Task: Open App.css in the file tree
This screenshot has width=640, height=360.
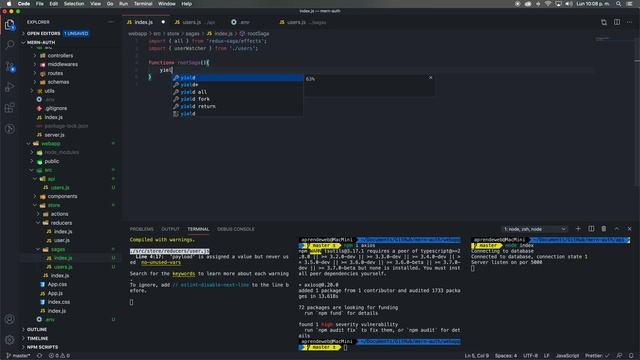Action: point(57,284)
